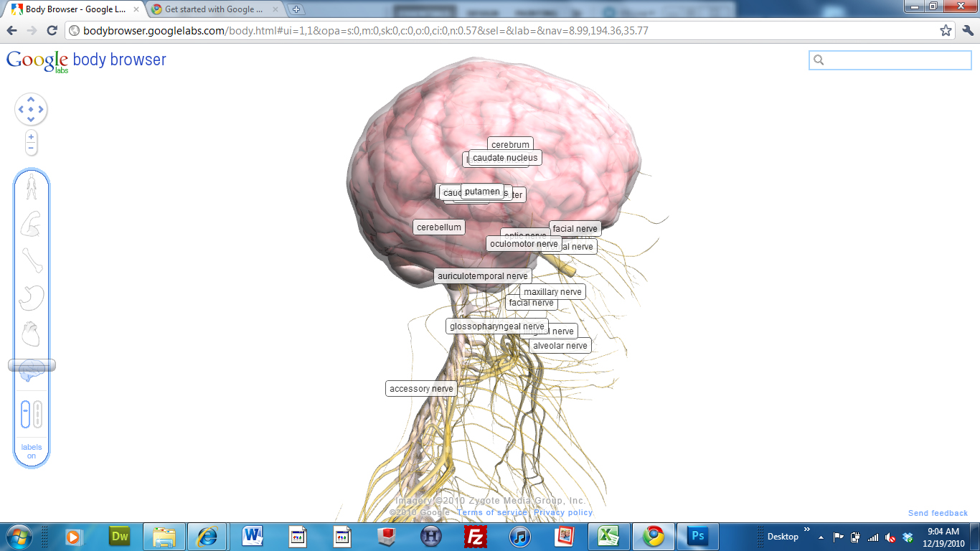Click the Body Browser search field
Viewport: 980px width, 551px height.
(x=890, y=60)
